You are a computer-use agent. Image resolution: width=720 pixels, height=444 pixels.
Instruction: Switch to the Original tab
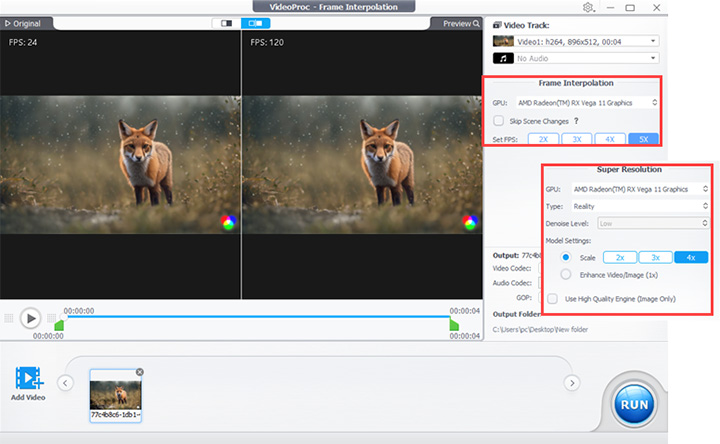coord(26,22)
